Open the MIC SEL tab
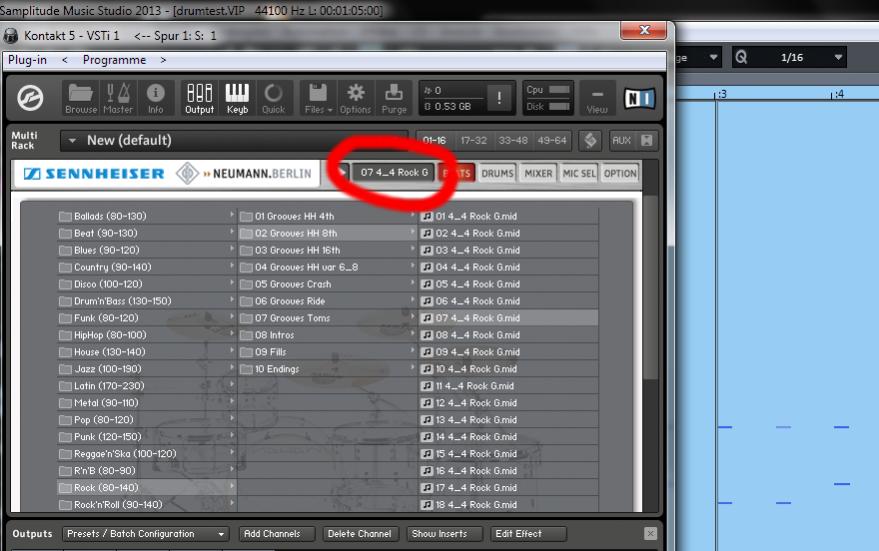 click(x=579, y=173)
